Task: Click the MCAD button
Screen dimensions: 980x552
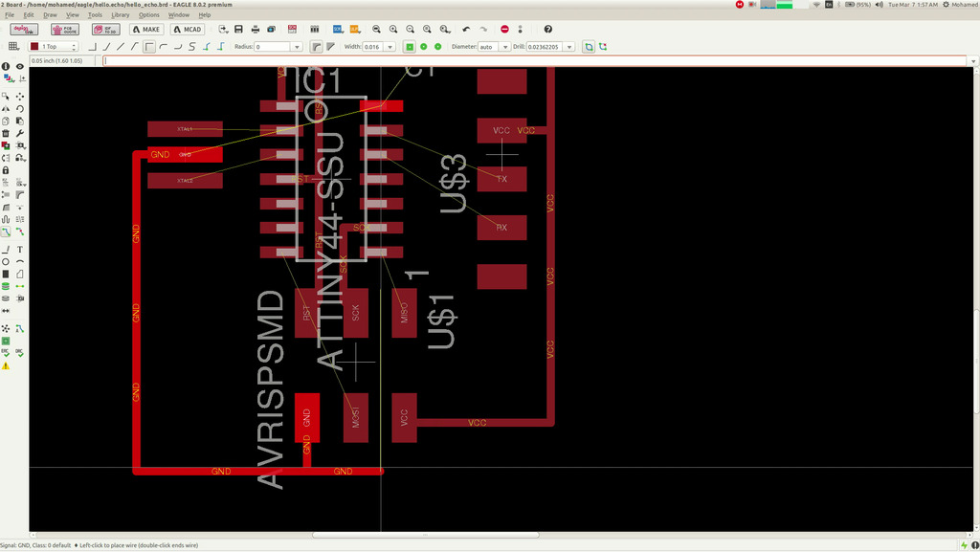Action: [188, 30]
